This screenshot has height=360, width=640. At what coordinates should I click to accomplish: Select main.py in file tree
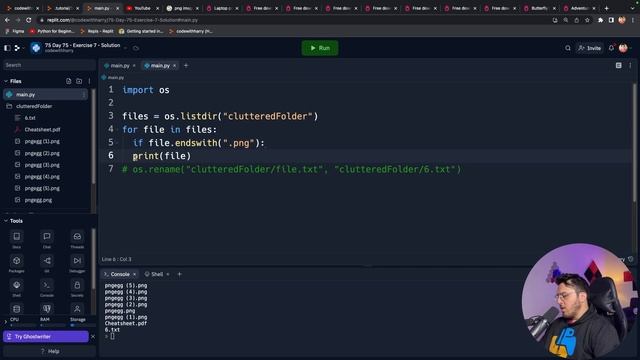(x=45, y=94)
